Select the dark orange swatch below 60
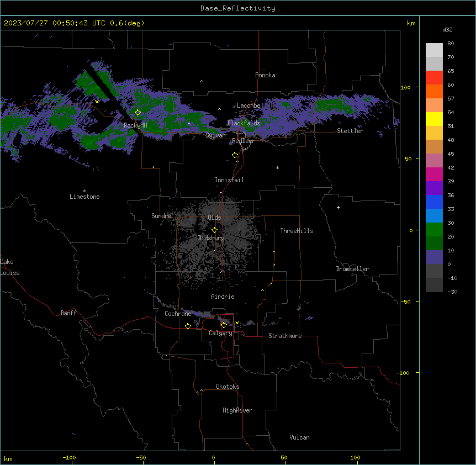The height and width of the screenshot is (465, 476). (x=434, y=91)
